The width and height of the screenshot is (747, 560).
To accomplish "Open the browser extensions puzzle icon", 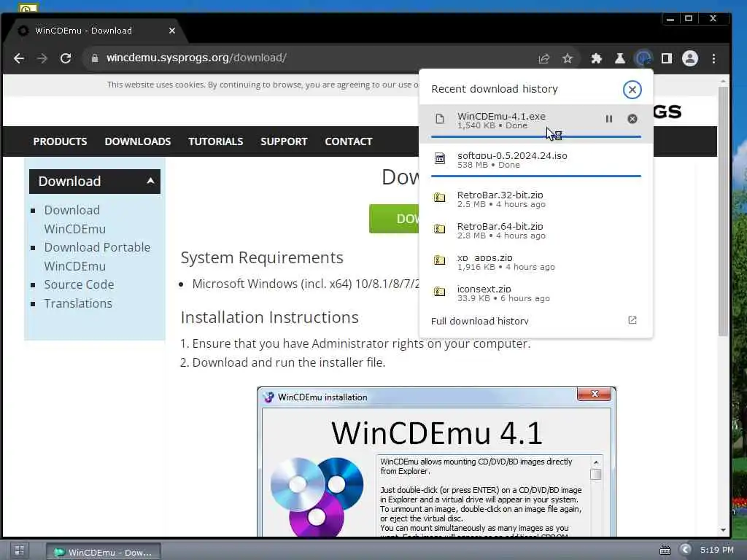I will click(597, 58).
